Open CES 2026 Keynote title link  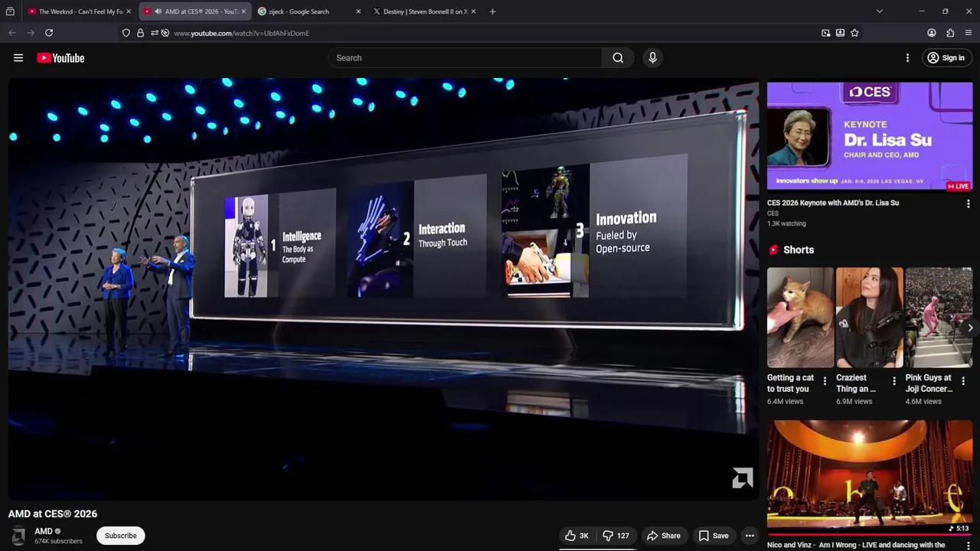click(833, 203)
